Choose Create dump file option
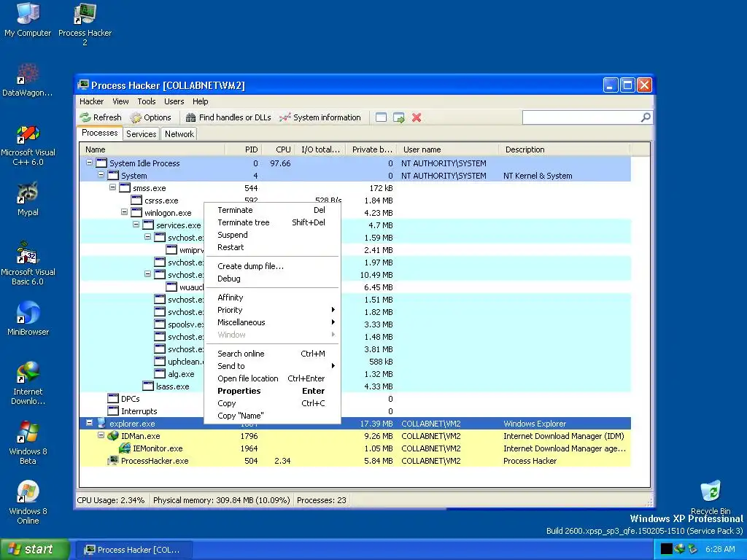Image resolution: width=747 pixels, height=560 pixels. click(x=272, y=266)
